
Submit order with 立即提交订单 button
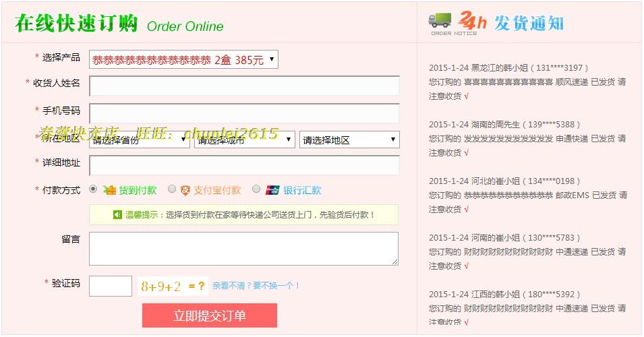(x=210, y=315)
